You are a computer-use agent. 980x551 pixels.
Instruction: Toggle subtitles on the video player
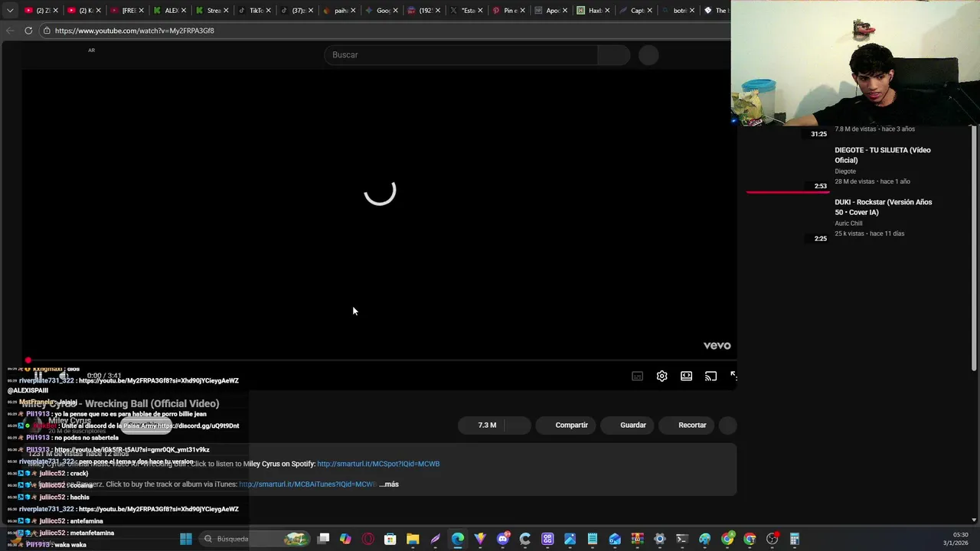pos(637,376)
